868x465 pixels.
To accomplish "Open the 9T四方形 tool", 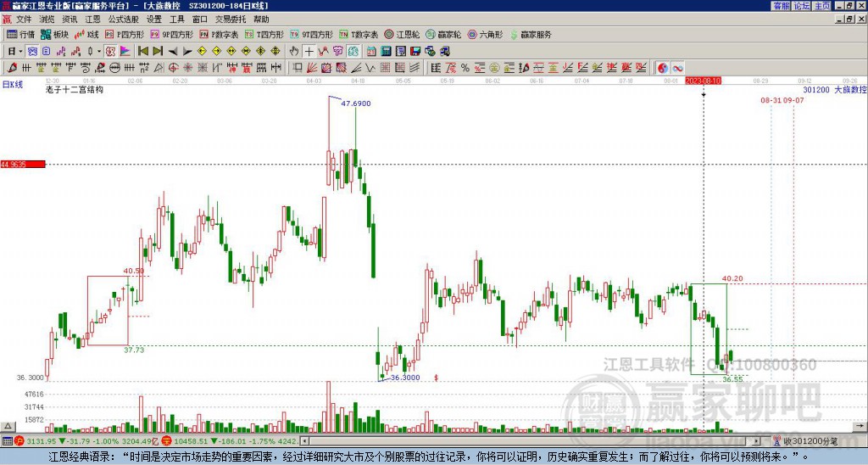I will tap(312, 34).
